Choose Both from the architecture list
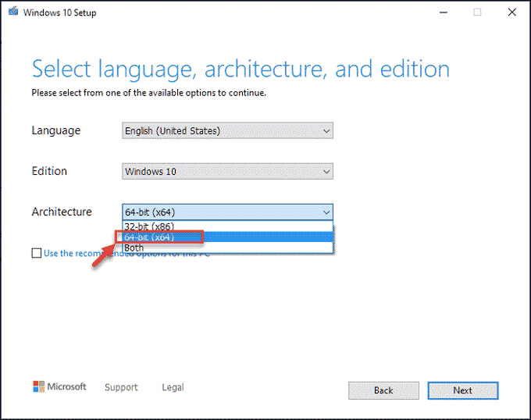 (x=227, y=247)
